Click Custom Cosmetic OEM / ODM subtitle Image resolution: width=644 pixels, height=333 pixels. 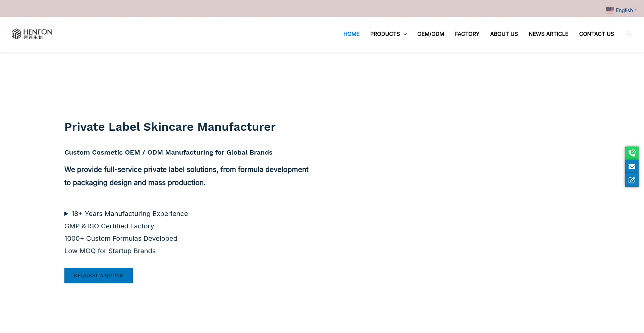pos(168,152)
